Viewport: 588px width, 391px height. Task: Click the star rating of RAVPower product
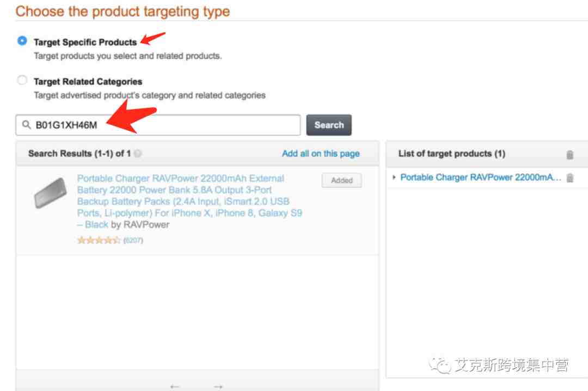(x=99, y=240)
